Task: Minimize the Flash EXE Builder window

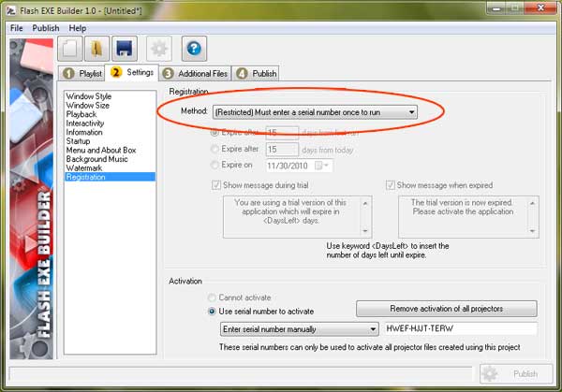Action: (x=496, y=7)
